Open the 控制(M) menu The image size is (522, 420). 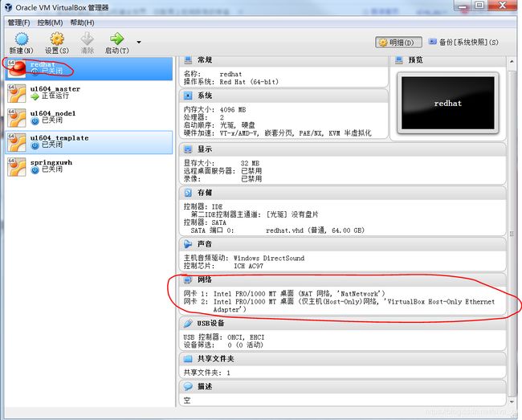[50, 22]
